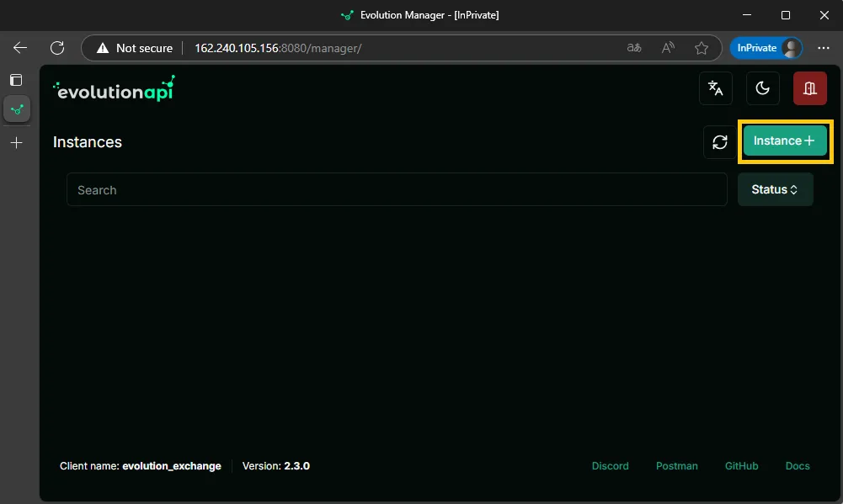Focus the Search instances field

(x=397, y=189)
